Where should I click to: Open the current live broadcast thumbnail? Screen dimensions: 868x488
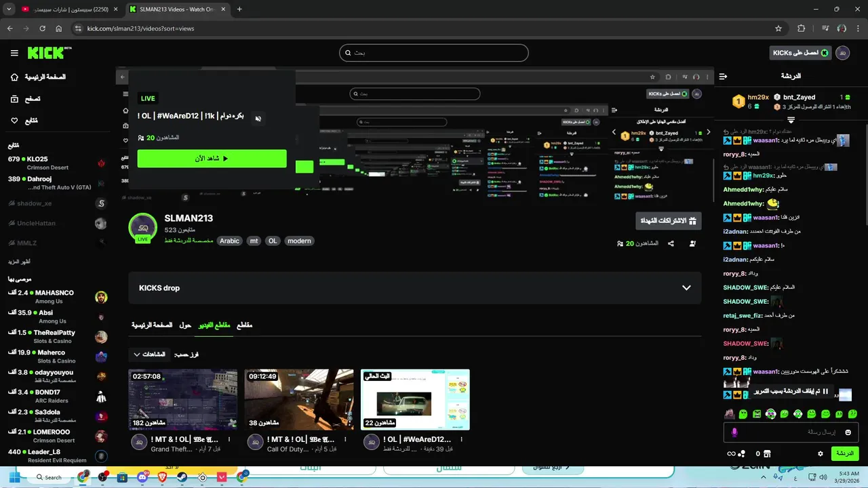415,400
